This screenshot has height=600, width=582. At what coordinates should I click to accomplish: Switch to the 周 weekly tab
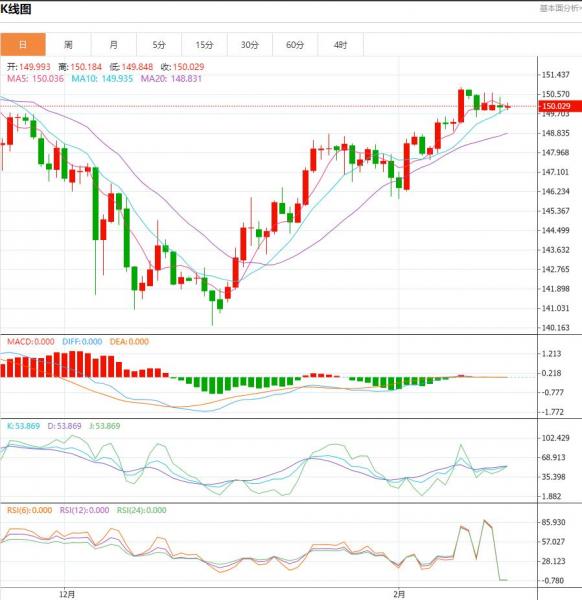coord(68,45)
